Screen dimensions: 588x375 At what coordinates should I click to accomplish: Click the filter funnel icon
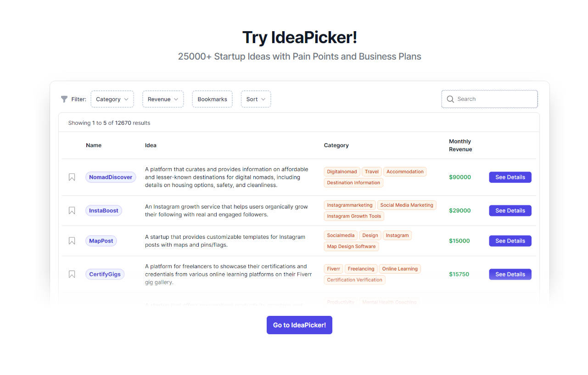[64, 99]
